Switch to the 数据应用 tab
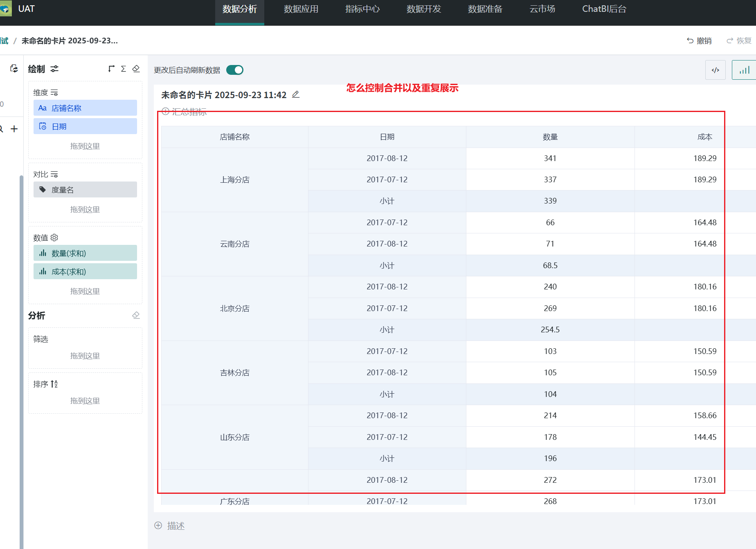 tap(301, 9)
